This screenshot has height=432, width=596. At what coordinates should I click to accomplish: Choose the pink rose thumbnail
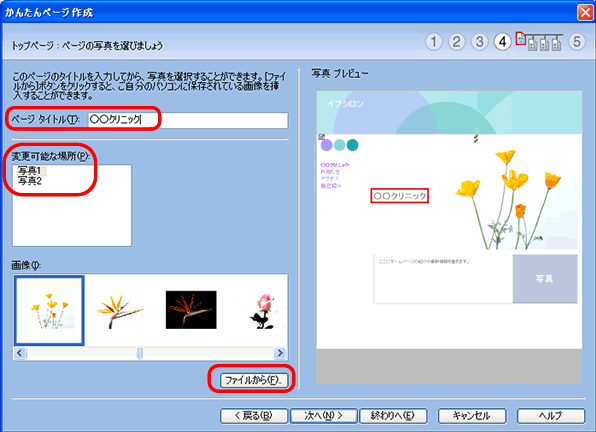pos(263,311)
